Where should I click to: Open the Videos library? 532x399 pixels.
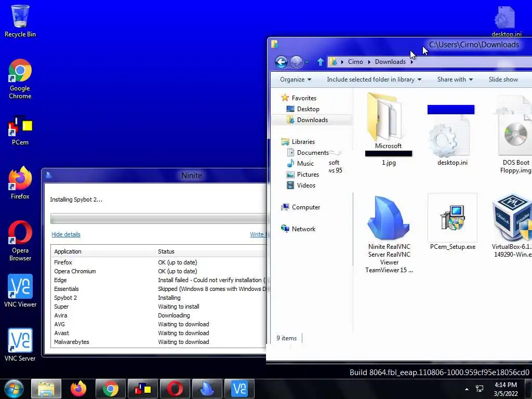[x=306, y=185]
